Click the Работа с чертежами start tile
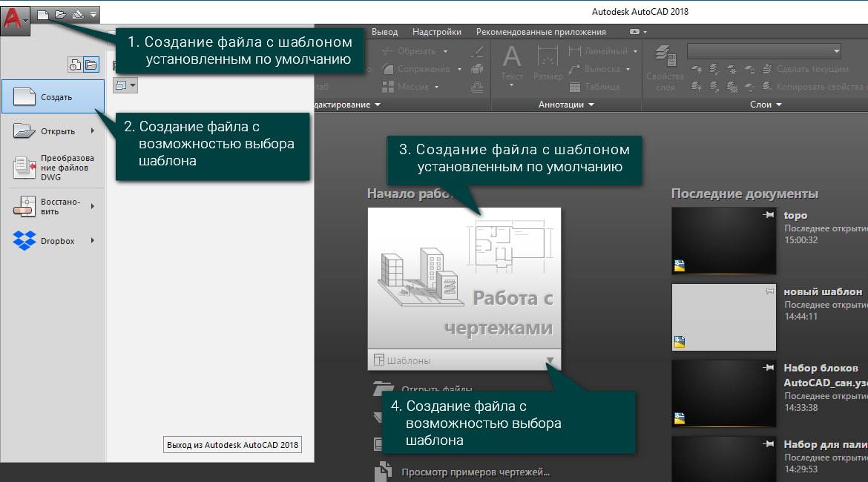Image resolution: width=868 pixels, height=482 pixels. coord(464,278)
